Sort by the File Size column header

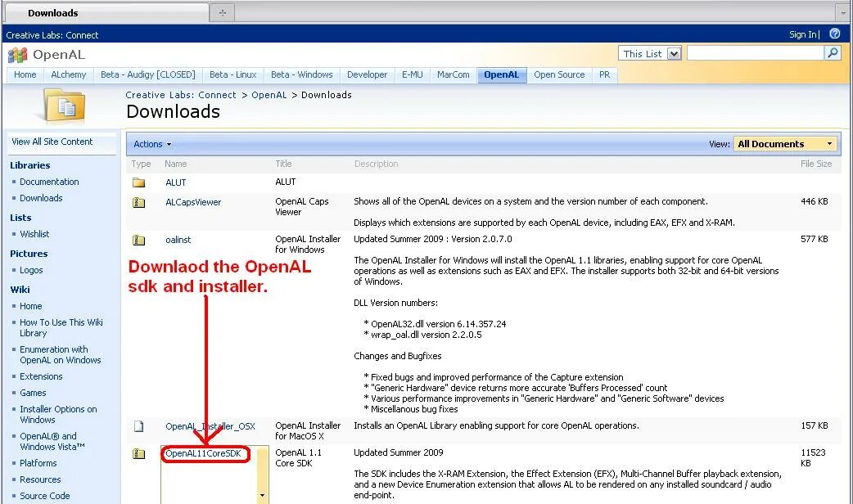click(x=816, y=164)
